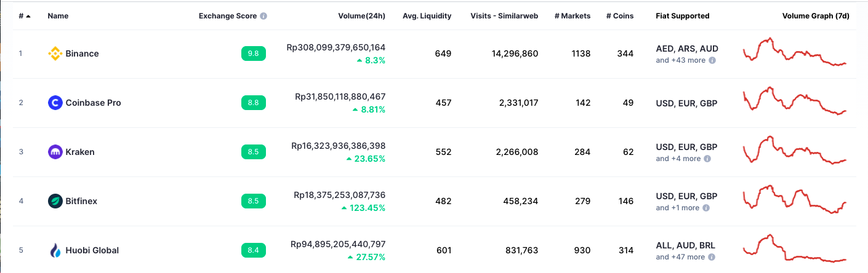Click the Bitfinex logo icon
868x273 pixels.
coord(55,201)
